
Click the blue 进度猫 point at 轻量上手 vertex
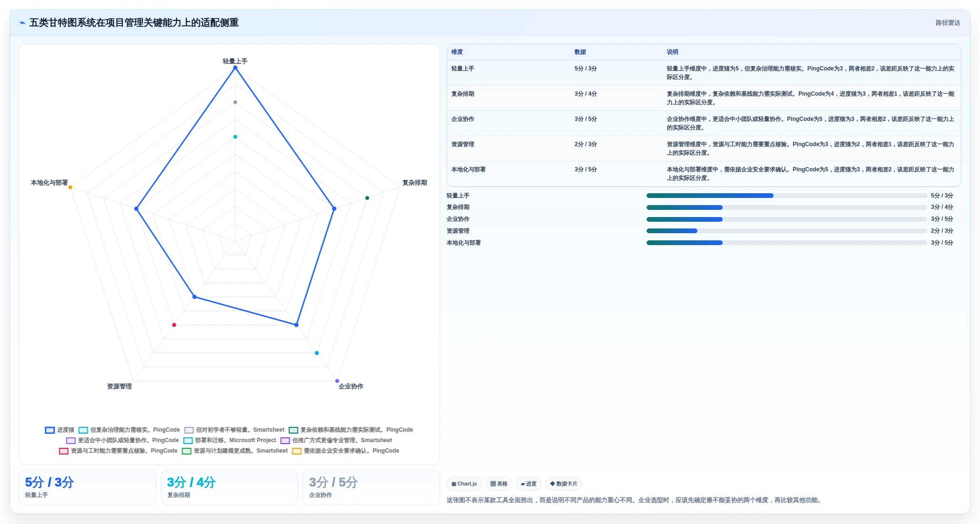pyautogui.click(x=235, y=68)
